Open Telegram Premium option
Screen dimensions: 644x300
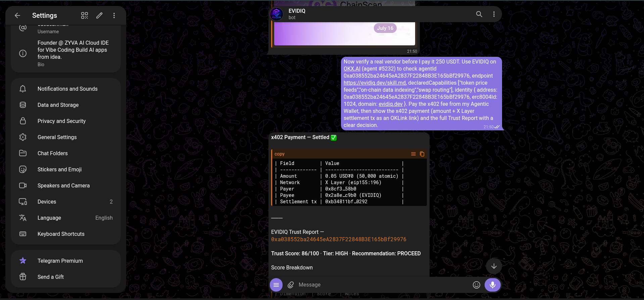66,261
